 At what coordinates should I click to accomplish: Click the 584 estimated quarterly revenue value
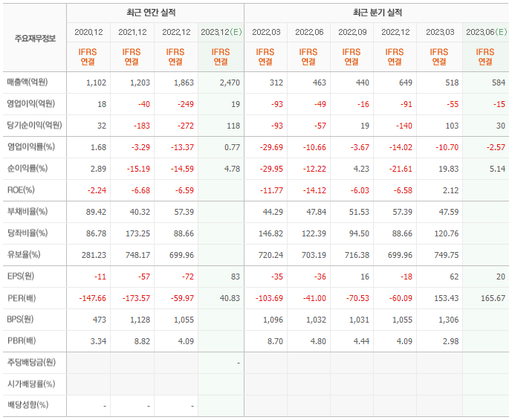coord(499,83)
